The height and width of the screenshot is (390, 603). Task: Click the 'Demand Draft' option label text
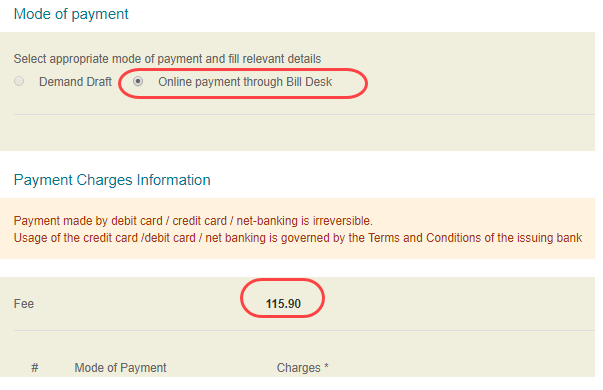(75, 82)
